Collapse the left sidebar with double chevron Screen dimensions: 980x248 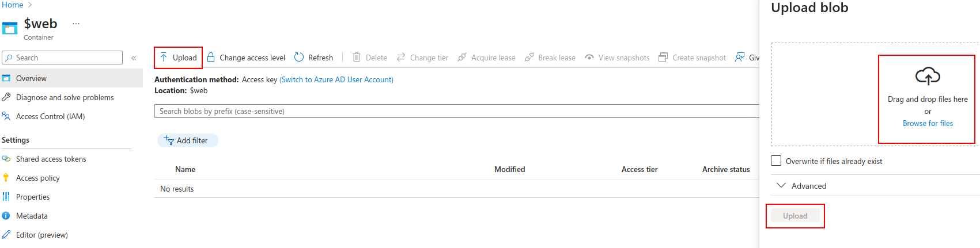click(x=134, y=58)
